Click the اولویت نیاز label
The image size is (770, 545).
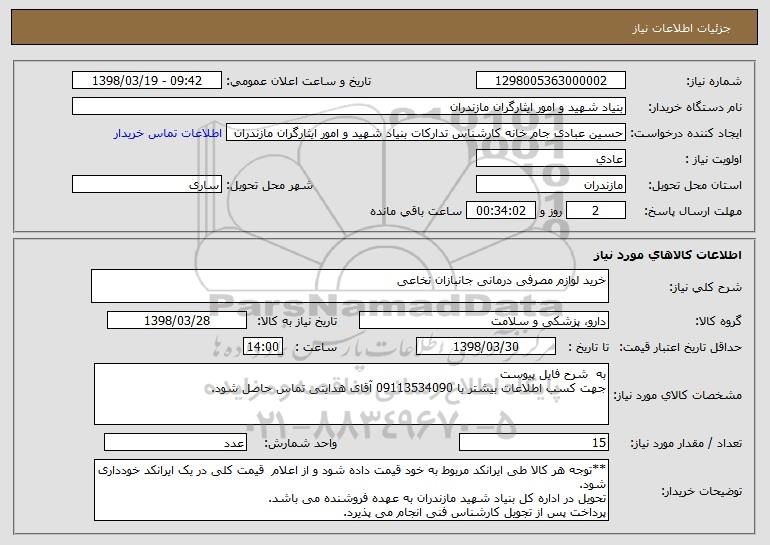(x=714, y=160)
